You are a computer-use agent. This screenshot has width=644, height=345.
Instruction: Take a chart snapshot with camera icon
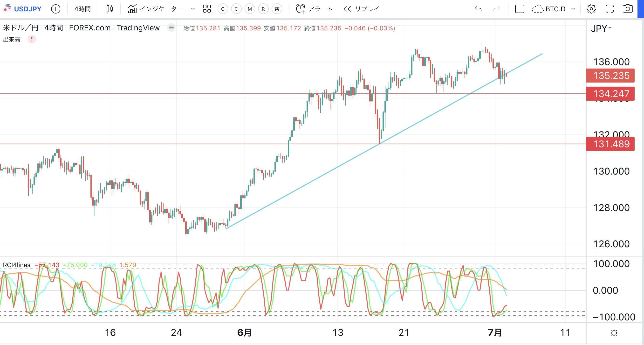click(628, 9)
